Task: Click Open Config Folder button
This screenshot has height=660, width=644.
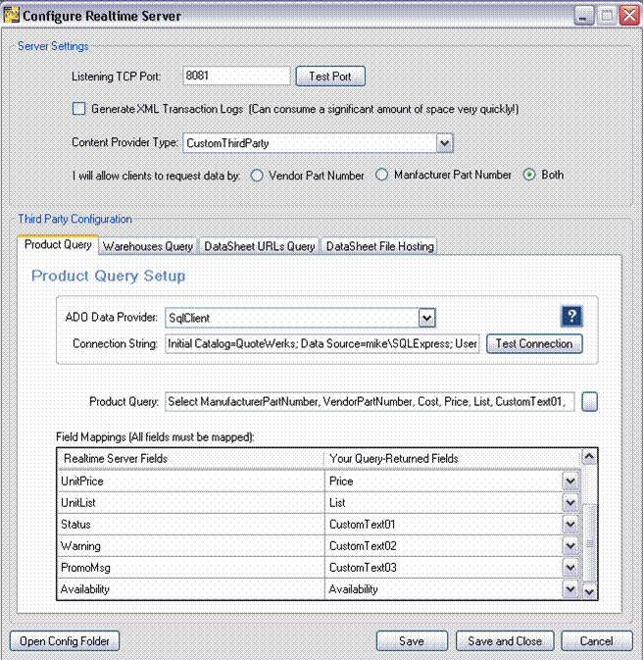Action: pos(65,641)
